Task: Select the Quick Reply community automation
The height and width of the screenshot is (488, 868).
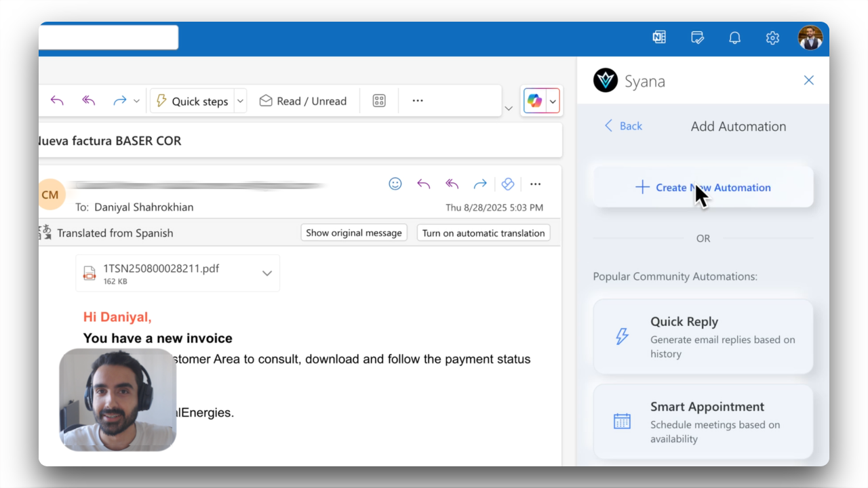Action: click(703, 337)
